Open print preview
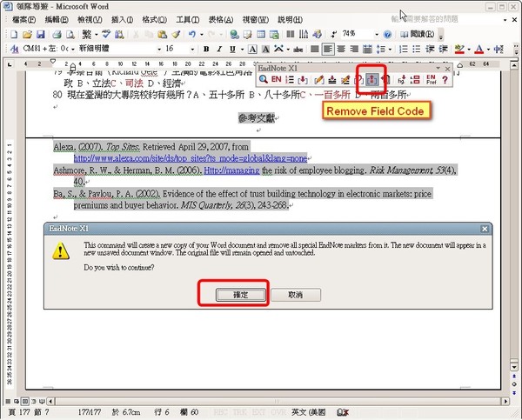 [x=70, y=34]
